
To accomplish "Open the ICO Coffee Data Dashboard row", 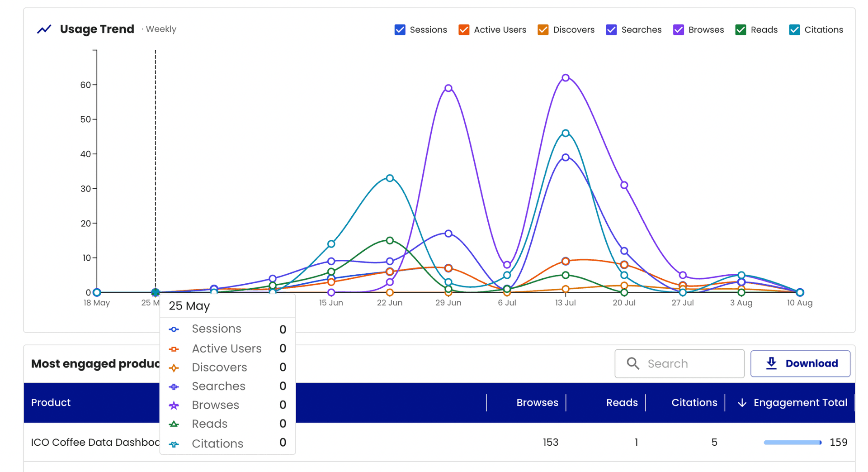I will [x=439, y=442].
